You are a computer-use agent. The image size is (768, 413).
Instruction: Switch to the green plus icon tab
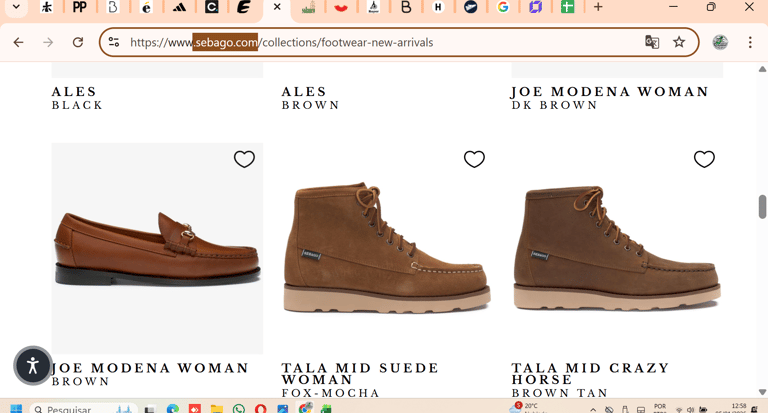coord(568,7)
